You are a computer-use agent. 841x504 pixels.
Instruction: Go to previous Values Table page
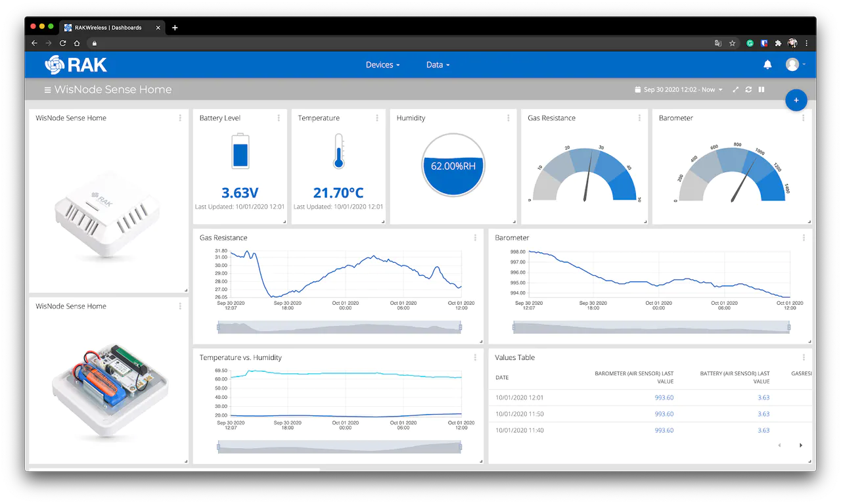tap(780, 446)
